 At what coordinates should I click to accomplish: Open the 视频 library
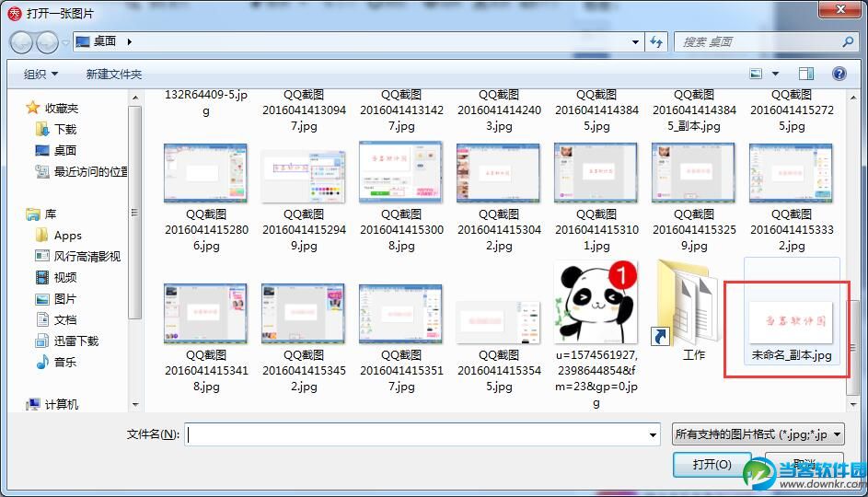click(56, 277)
